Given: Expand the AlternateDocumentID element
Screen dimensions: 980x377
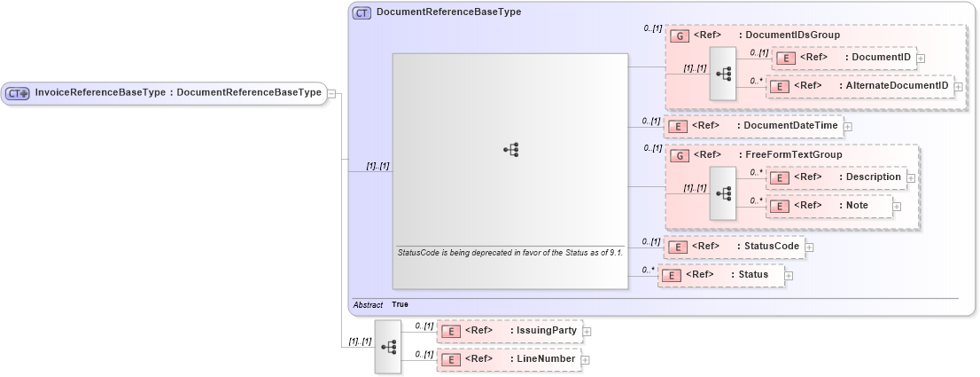Looking at the screenshot, I should click(x=958, y=87).
